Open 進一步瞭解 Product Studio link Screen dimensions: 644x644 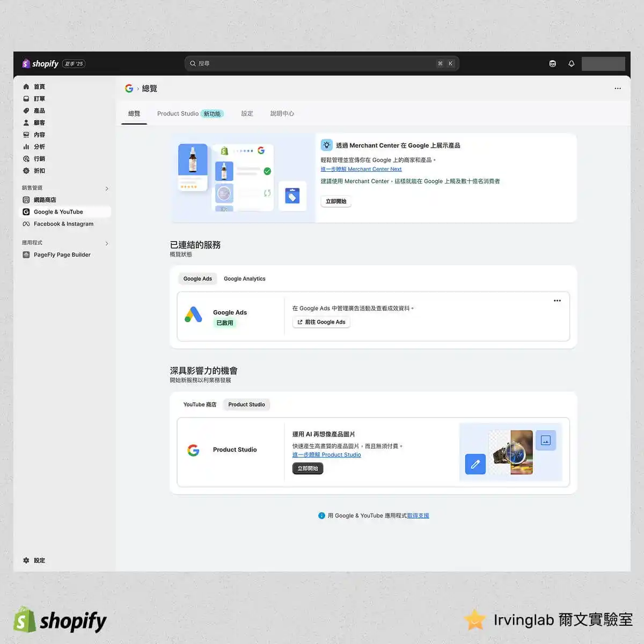pos(327,455)
